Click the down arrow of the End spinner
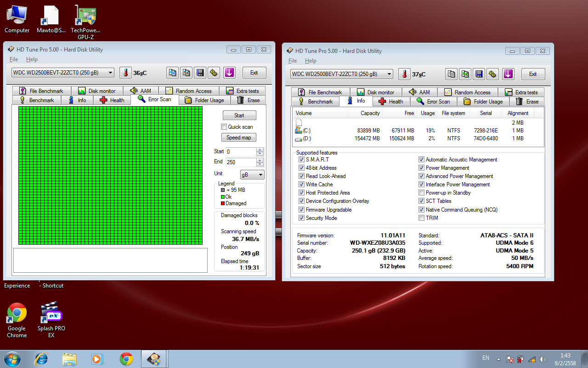This screenshot has width=588, height=368. tap(260, 164)
